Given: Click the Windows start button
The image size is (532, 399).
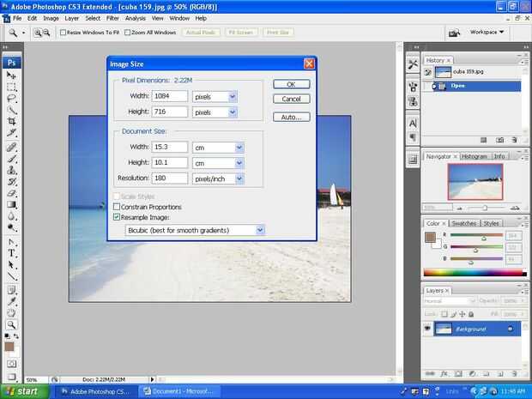Looking at the screenshot, I should 24,391.
